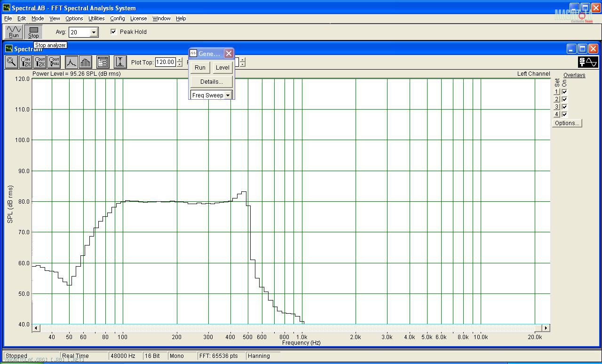The height and width of the screenshot is (364, 602).
Task: Click the Generator Level button
Action: coord(222,67)
